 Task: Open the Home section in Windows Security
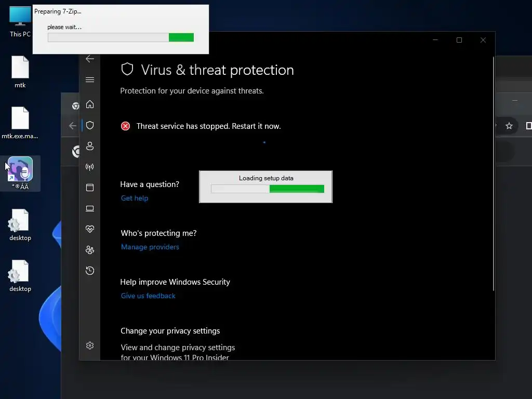click(x=89, y=104)
